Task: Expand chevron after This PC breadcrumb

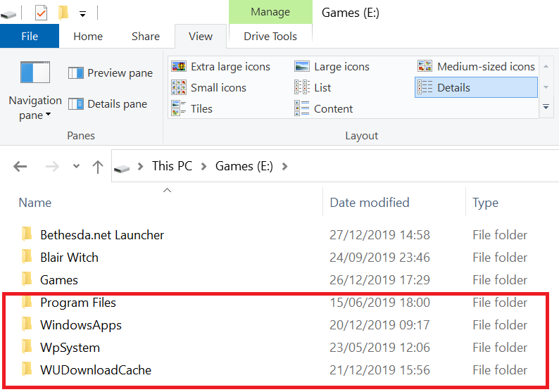Action: 204,166
